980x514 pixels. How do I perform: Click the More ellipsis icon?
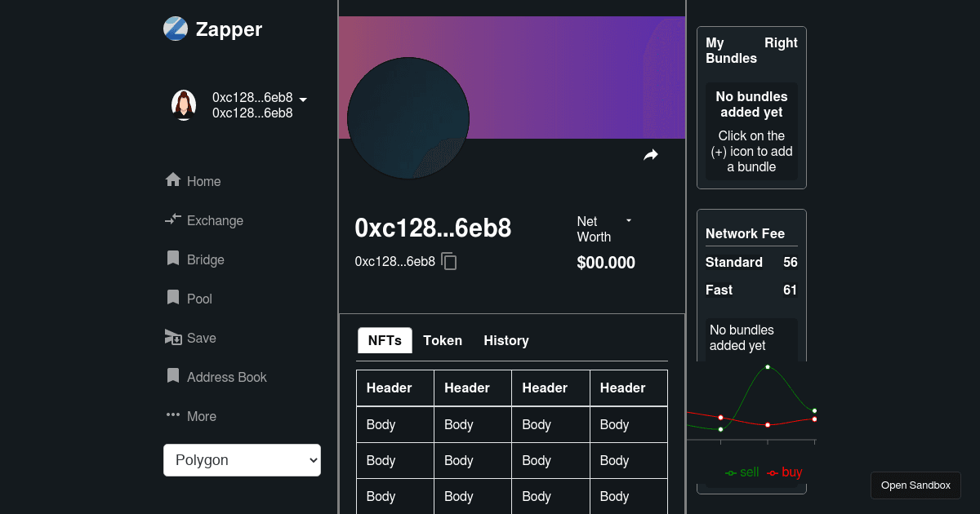pyautogui.click(x=172, y=415)
